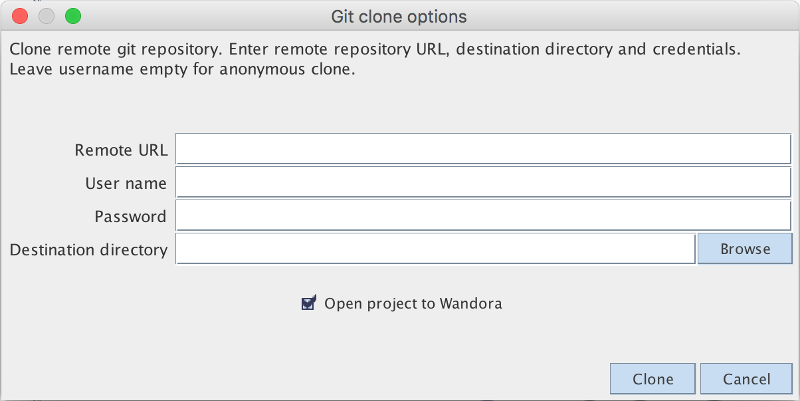Click the word 'Wandora' in the checkbox label
The height and width of the screenshot is (401, 800).
[470, 303]
